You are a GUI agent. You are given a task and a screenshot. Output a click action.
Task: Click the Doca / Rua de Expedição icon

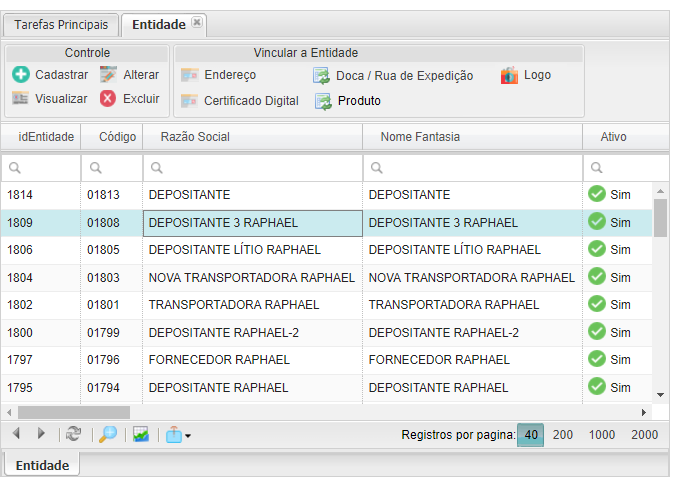click(321, 75)
